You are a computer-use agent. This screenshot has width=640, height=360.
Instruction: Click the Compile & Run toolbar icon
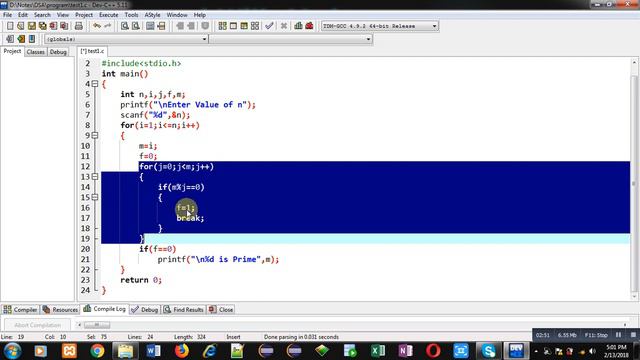coord(244,26)
